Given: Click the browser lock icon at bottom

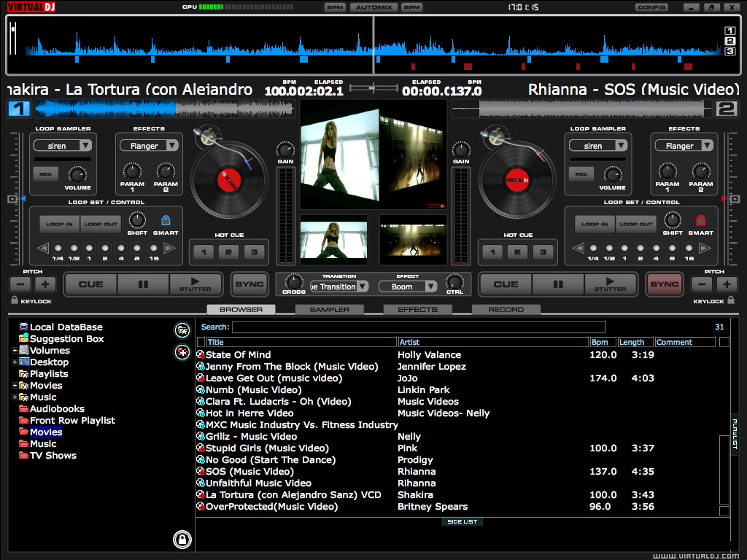Looking at the screenshot, I should click(x=182, y=540).
